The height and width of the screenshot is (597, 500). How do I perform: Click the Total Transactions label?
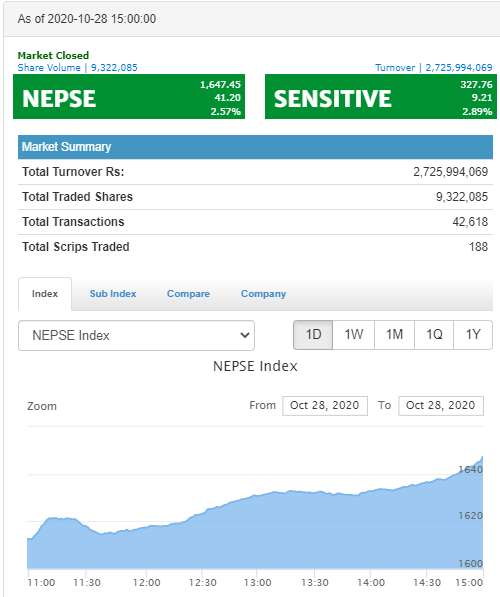[73, 222]
